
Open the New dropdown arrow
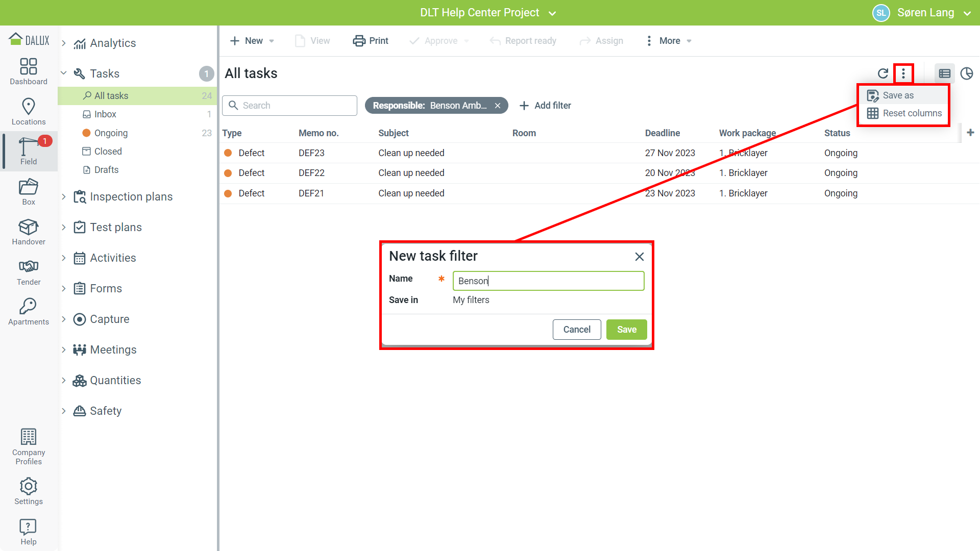[x=272, y=41]
